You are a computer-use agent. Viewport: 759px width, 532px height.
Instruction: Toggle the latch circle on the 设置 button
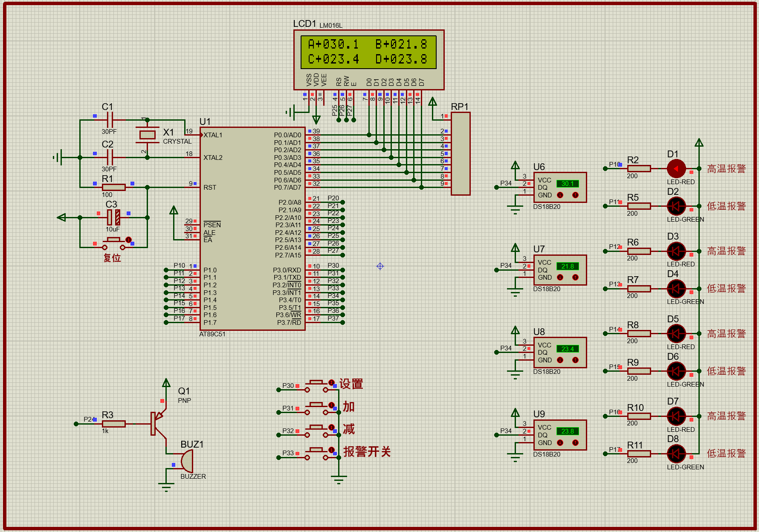(331, 382)
